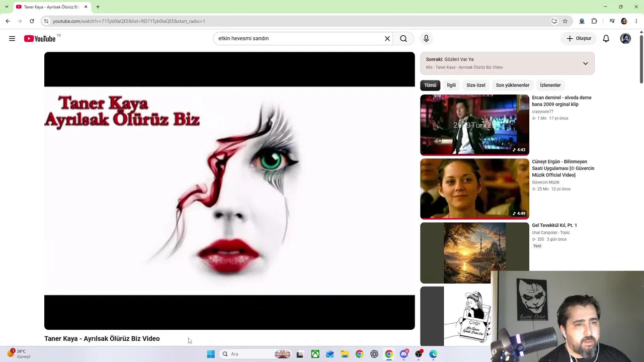This screenshot has height=362, width=644.
Task: Select the Son yüklenenler filter chip
Action: coord(513,85)
